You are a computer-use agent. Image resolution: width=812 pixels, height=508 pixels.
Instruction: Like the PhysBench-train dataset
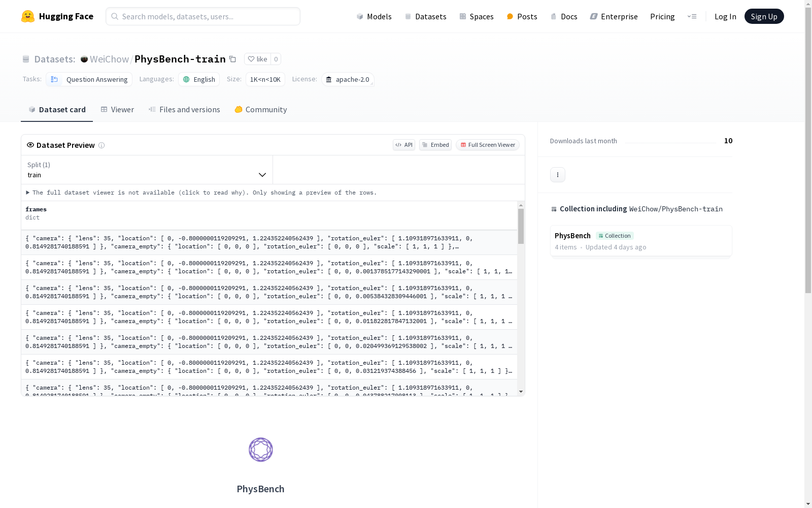pyautogui.click(x=257, y=59)
